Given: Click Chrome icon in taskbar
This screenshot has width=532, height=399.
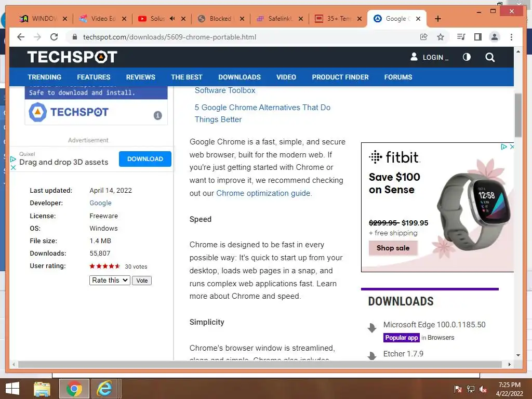Looking at the screenshot, I should (x=74, y=389).
